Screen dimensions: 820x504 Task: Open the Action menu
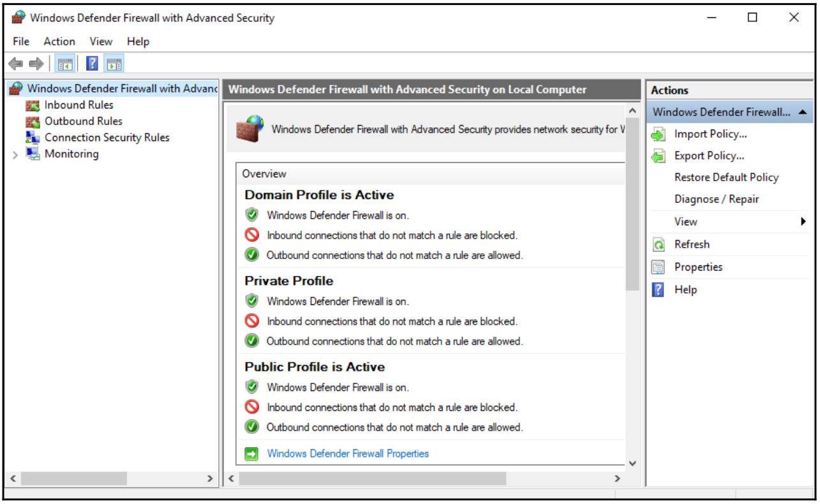coord(59,41)
